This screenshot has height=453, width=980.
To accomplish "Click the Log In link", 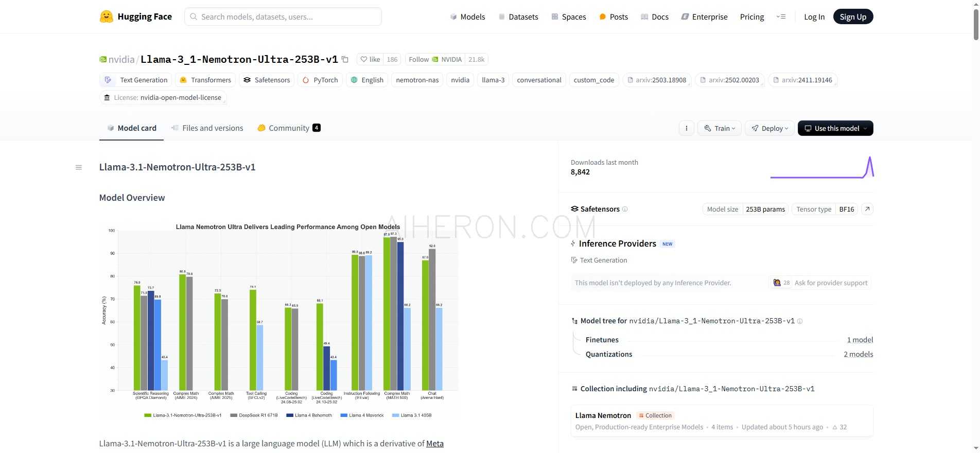I will (814, 17).
